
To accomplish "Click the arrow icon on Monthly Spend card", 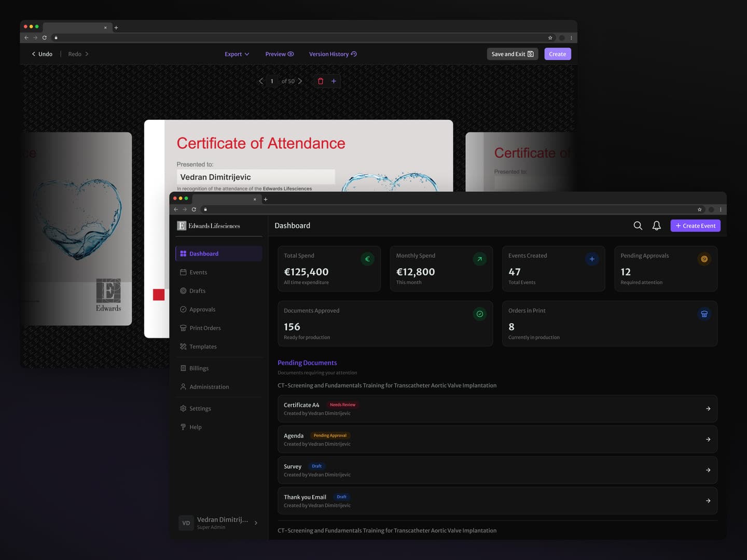I will (x=480, y=259).
